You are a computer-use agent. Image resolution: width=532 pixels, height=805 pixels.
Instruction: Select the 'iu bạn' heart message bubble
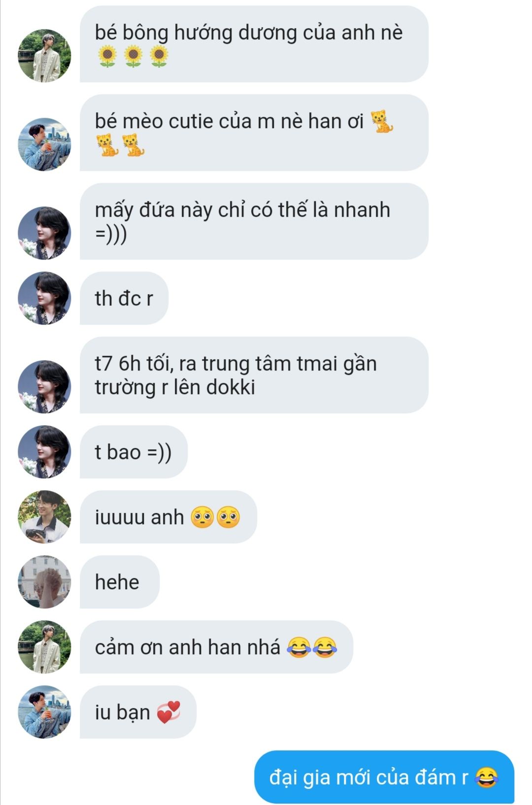click(x=138, y=712)
